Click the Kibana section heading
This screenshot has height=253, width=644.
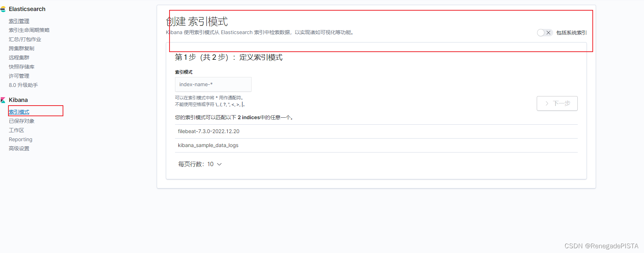pos(18,100)
